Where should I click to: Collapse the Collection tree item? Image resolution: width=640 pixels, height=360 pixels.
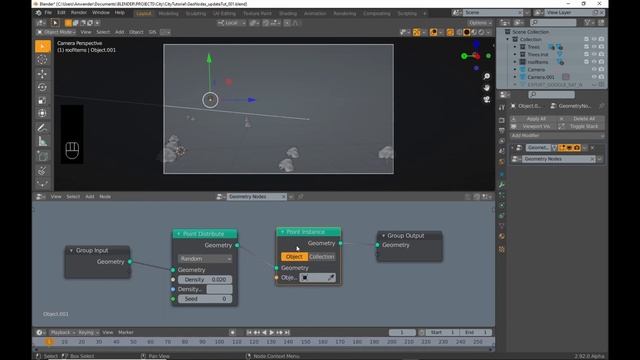[508, 40]
